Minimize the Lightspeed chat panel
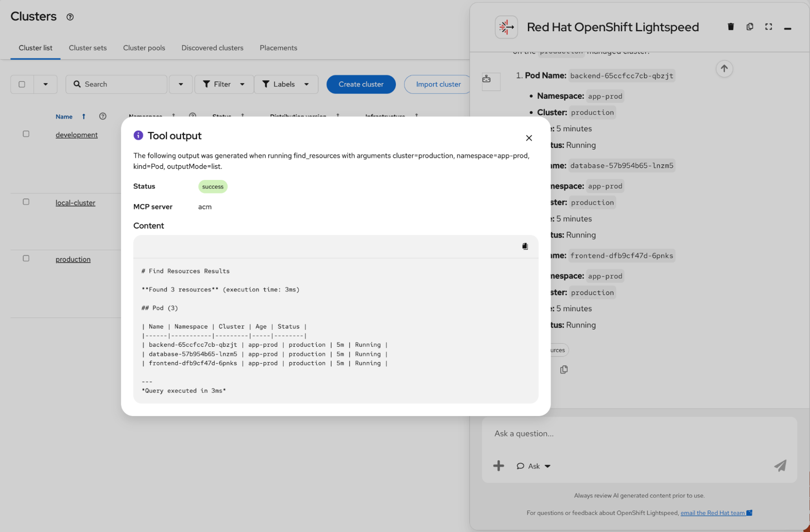The image size is (810, 532). 787,28
